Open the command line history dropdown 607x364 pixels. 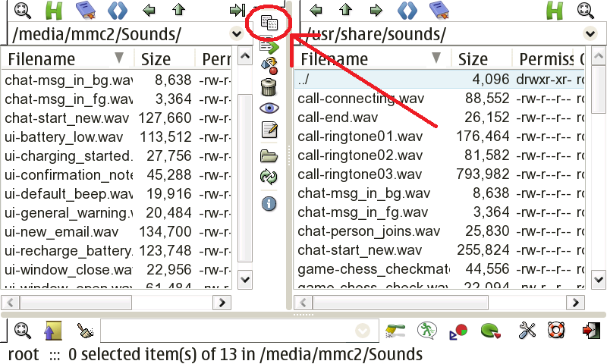[x=363, y=331]
